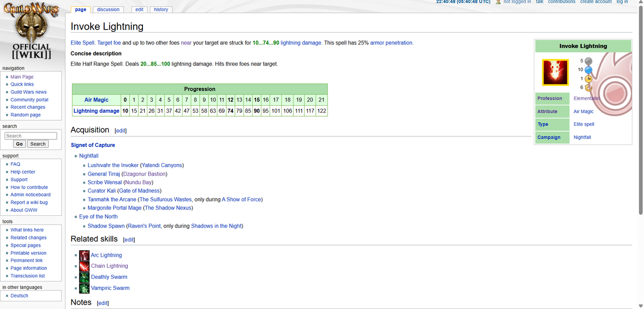
Task: Open the Vampiric Swarm skill icon
Action: pos(84,288)
